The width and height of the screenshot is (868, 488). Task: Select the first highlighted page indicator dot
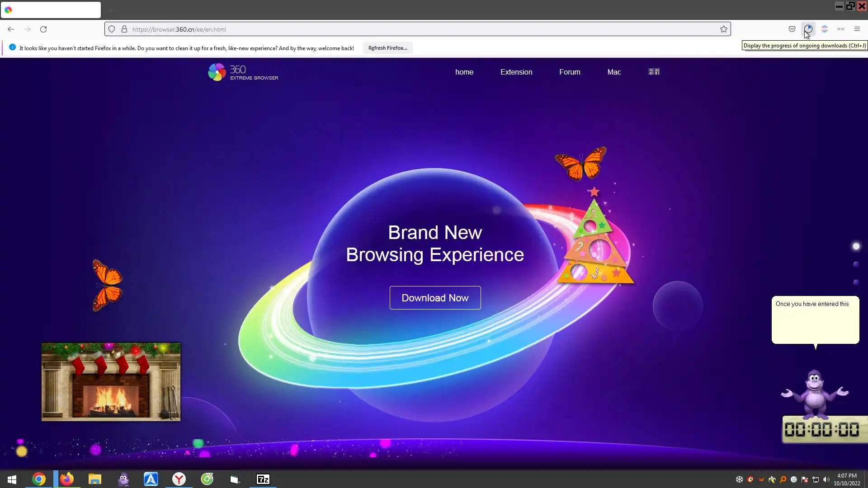click(x=856, y=246)
